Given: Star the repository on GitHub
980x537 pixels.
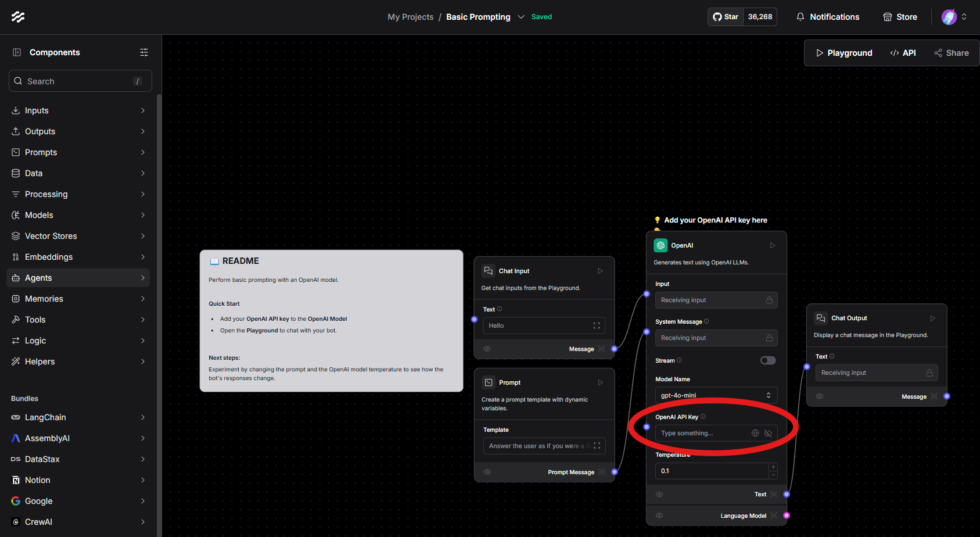Looking at the screenshot, I should click(x=726, y=17).
